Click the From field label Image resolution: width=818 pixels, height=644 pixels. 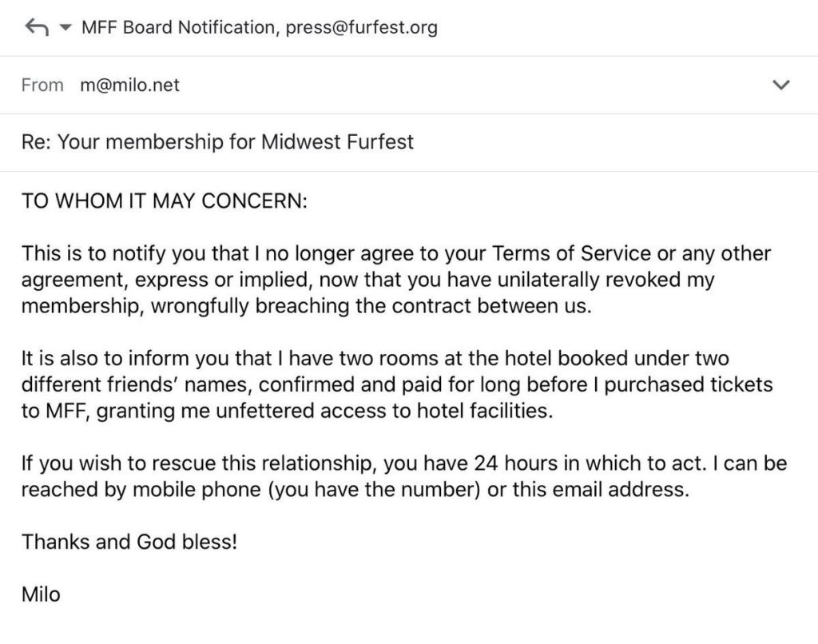point(42,85)
